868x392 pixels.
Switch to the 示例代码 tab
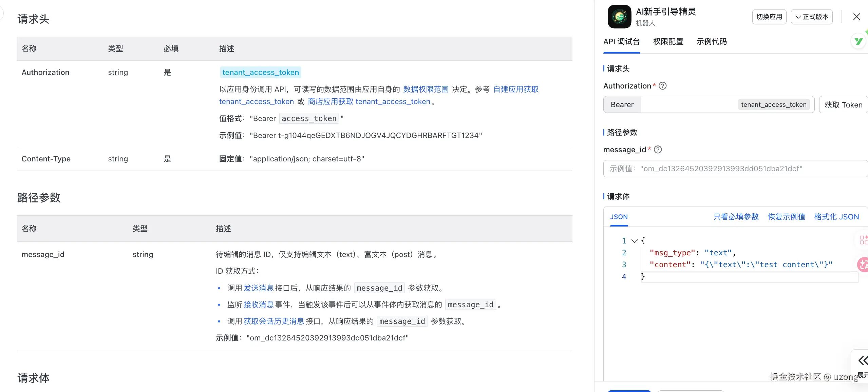(711, 42)
